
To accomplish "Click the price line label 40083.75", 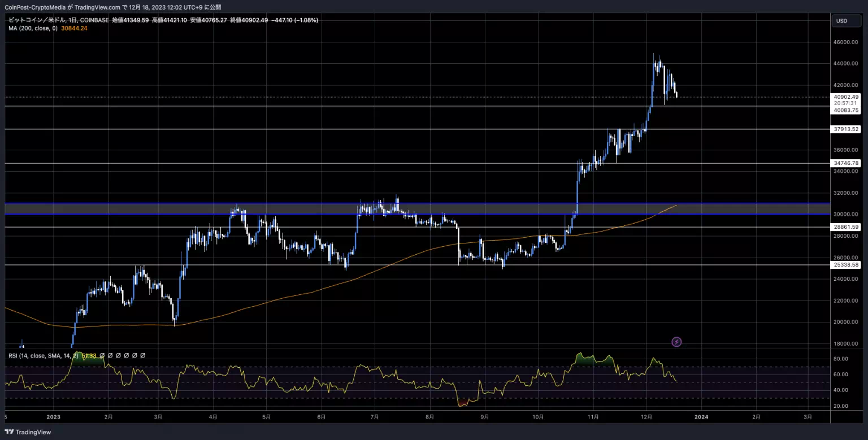I will 846,111.
